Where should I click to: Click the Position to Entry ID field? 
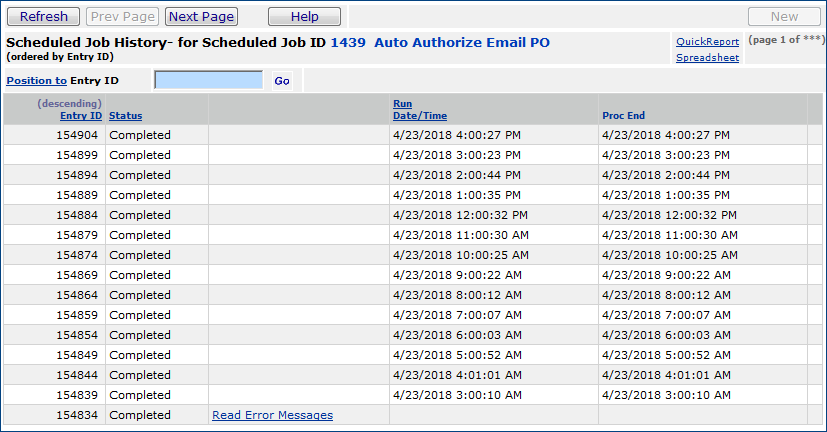click(x=208, y=80)
